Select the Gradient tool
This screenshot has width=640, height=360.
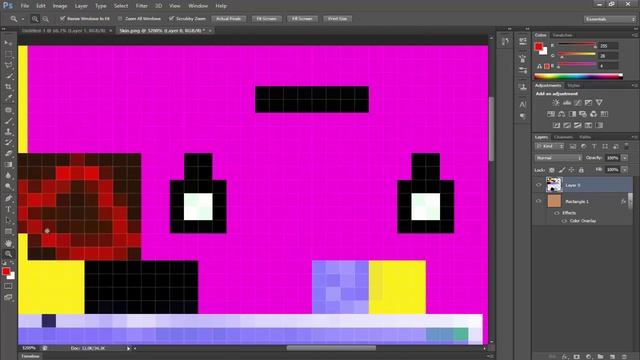tap(8, 165)
